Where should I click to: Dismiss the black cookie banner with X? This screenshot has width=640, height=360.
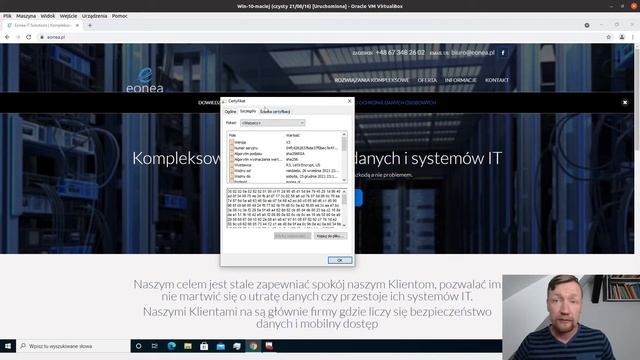coord(624,102)
